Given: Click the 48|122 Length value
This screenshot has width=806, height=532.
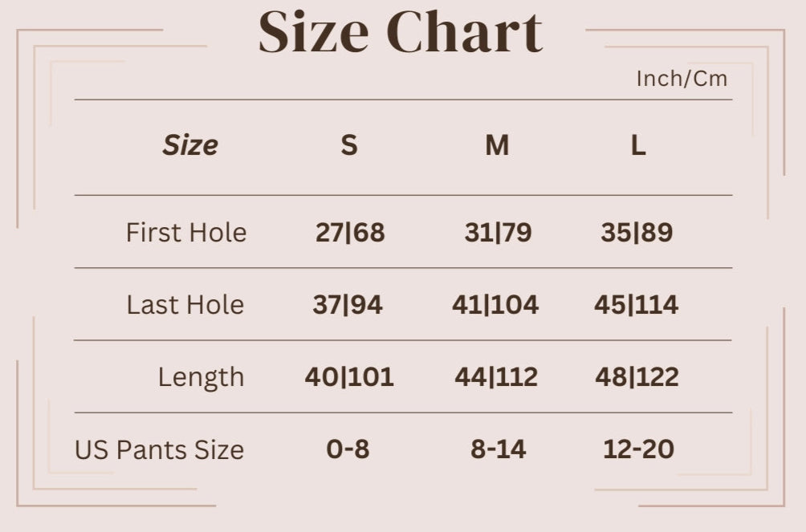Looking at the screenshot, I should pos(637,377).
